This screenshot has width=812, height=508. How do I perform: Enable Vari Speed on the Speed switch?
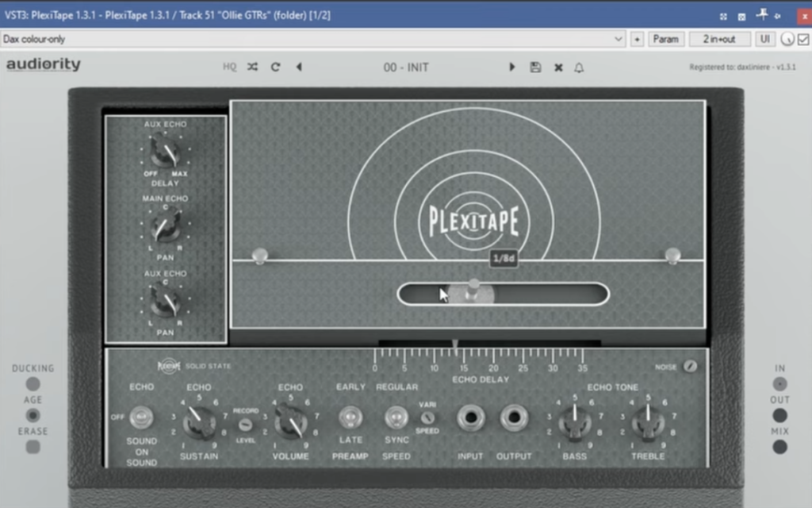tap(428, 418)
